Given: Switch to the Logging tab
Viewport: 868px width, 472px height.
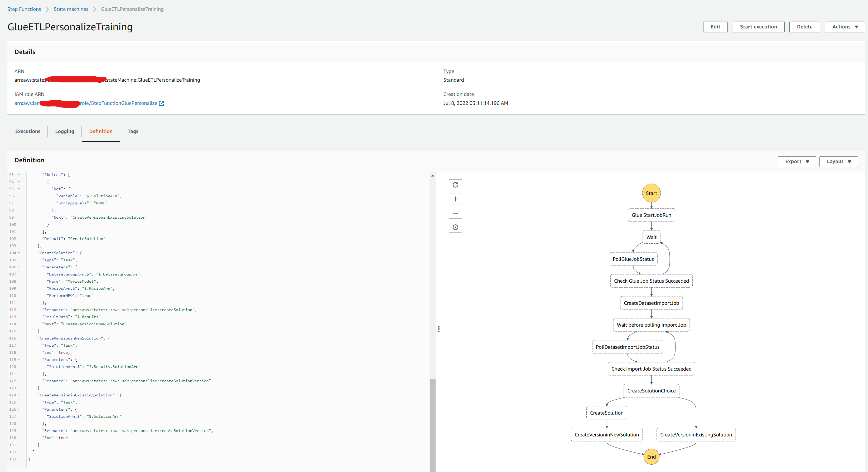Looking at the screenshot, I should point(64,131).
